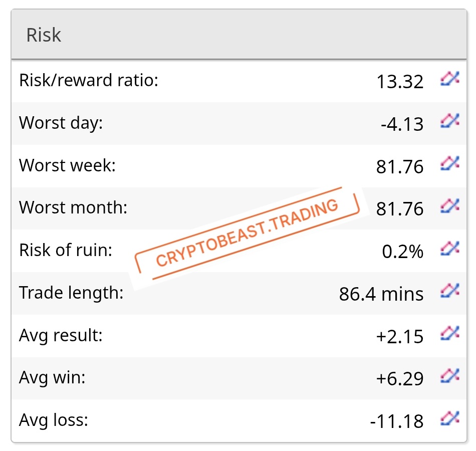Click the Worst week label
This screenshot has height=451, width=476.
pyautogui.click(x=68, y=165)
